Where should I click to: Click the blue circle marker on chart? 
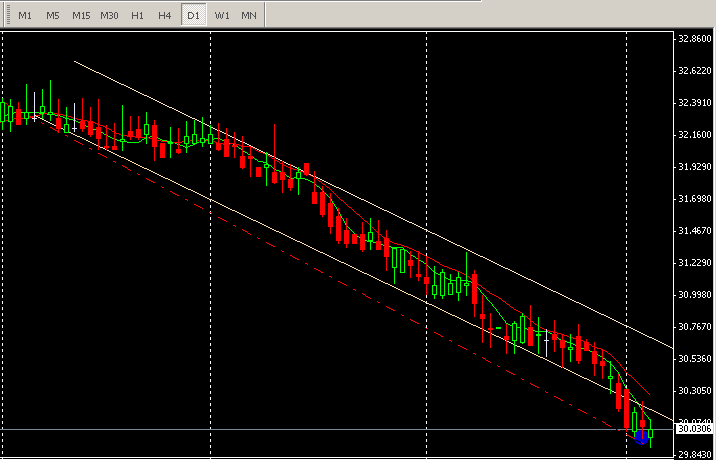[641, 437]
